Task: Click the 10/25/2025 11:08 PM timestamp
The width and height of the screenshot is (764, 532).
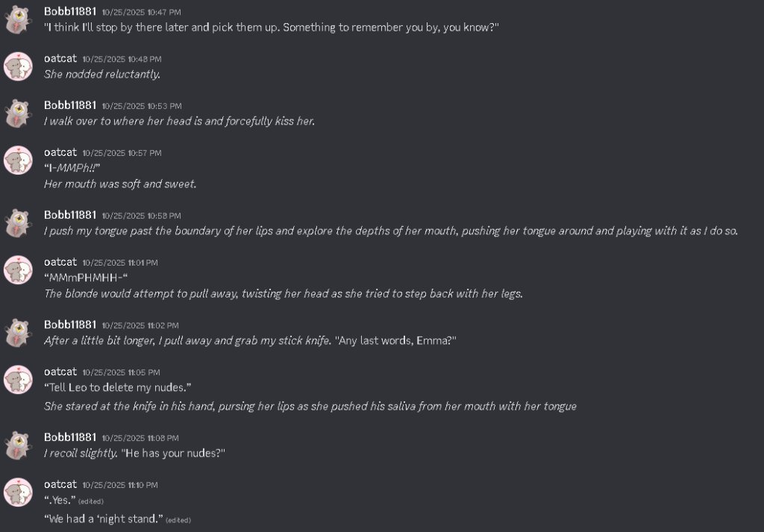Action: (140, 438)
